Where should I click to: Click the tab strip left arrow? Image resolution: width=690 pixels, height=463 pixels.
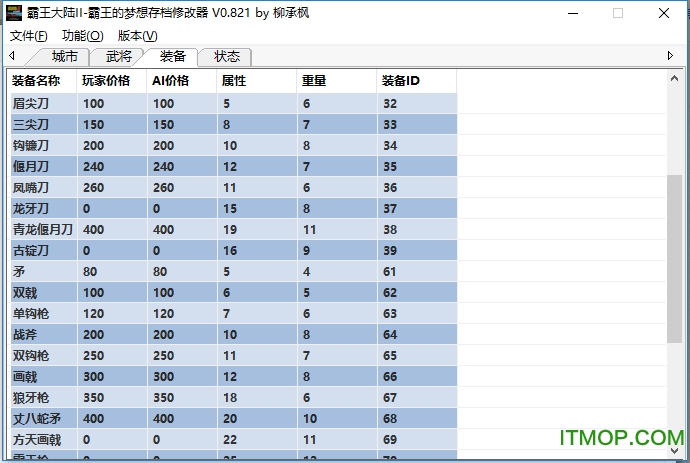click(x=12, y=55)
